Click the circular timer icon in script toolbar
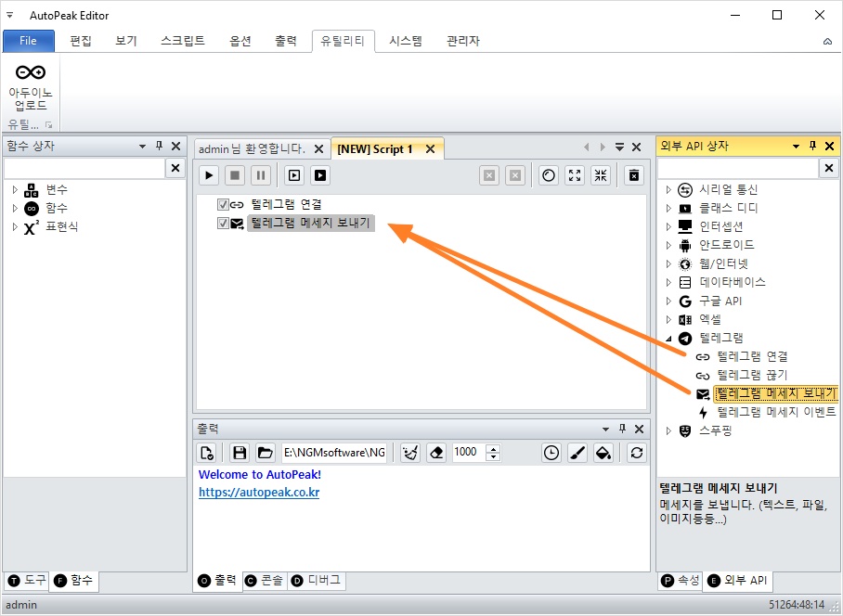The height and width of the screenshot is (616, 843). click(x=549, y=175)
